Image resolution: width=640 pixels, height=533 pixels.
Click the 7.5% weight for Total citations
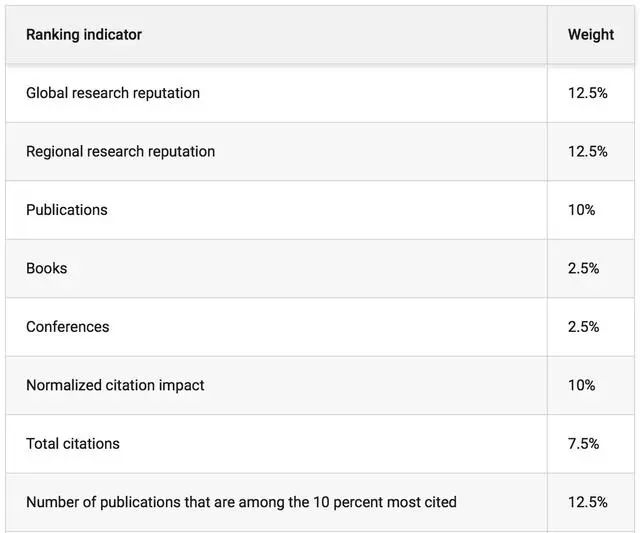(583, 444)
